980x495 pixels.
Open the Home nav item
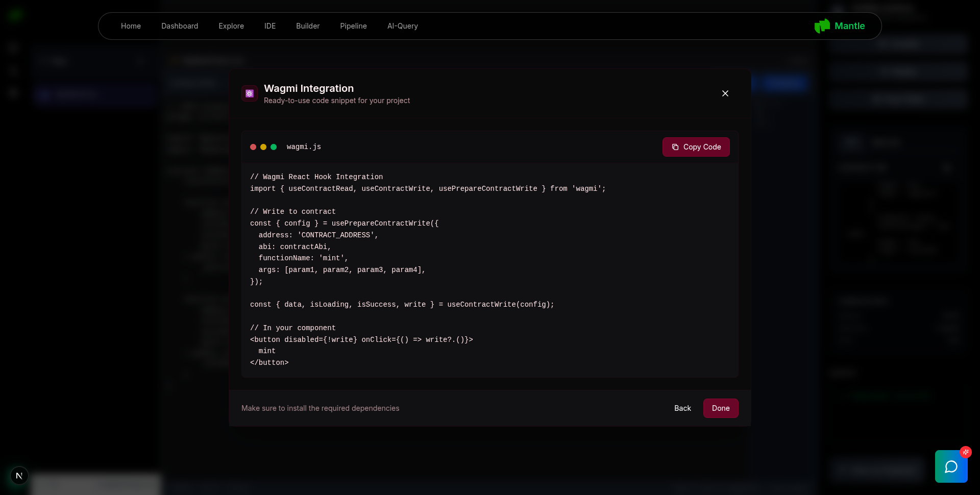tap(131, 26)
